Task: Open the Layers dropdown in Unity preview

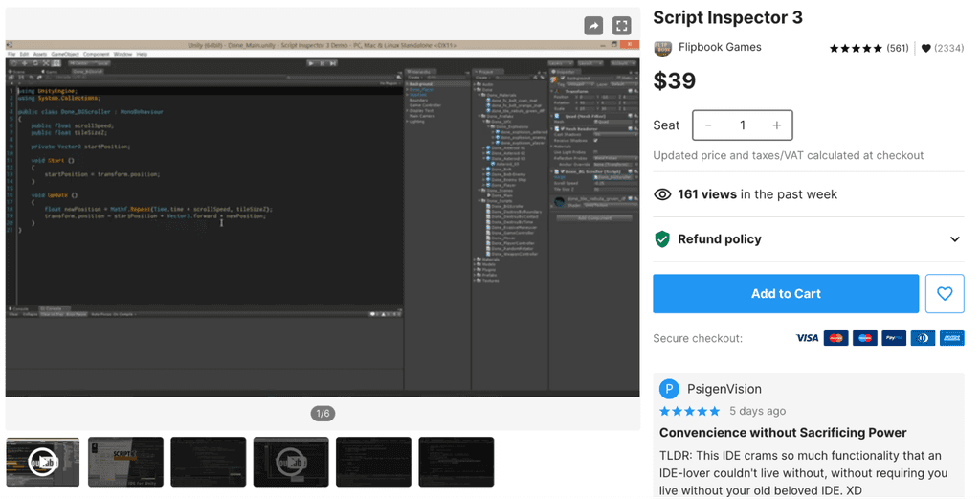Action: [560, 63]
